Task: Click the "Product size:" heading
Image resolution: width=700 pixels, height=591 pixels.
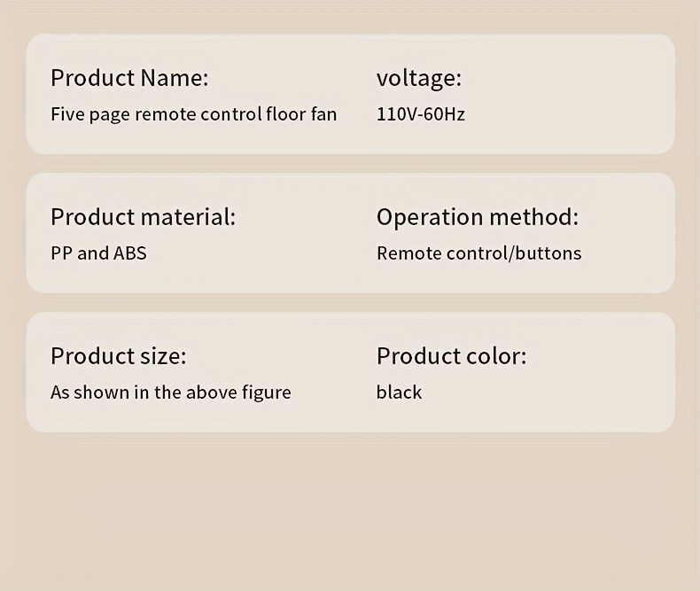Action: pos(118,356)
